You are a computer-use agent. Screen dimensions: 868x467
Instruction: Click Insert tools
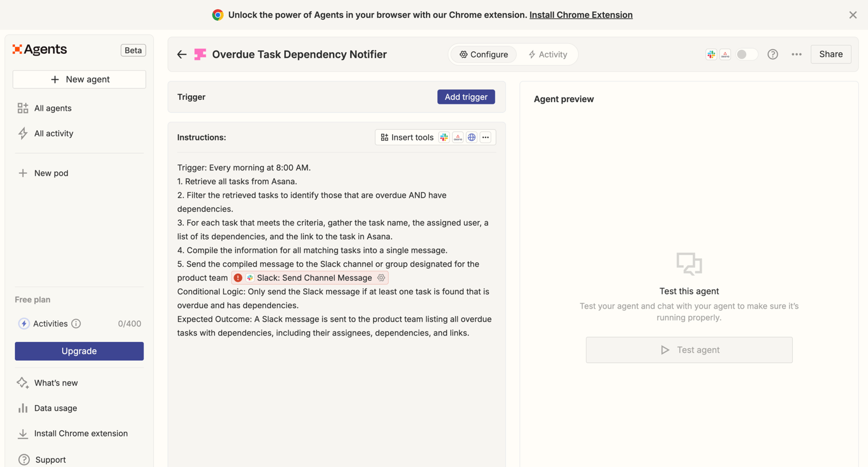407,137
